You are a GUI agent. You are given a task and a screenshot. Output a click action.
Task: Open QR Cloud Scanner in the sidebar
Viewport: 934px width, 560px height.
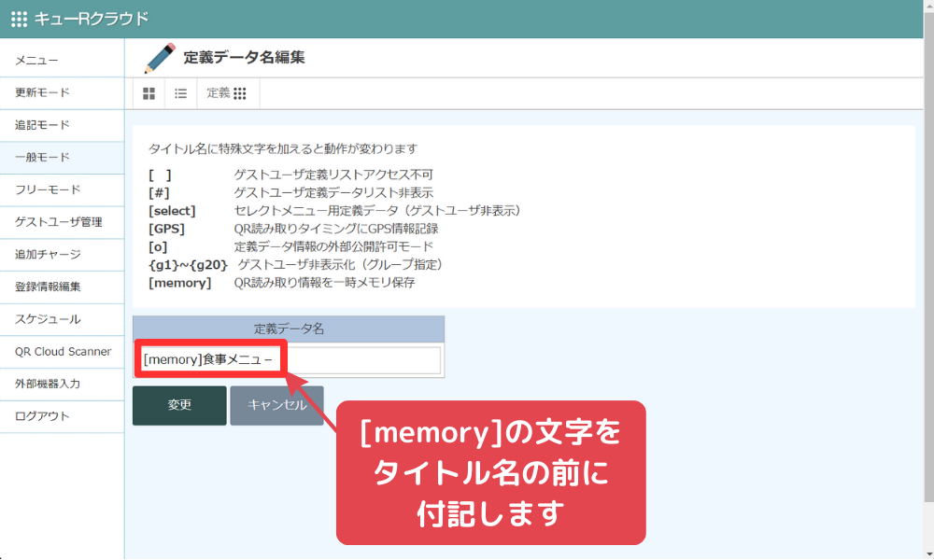click(62, 352)
